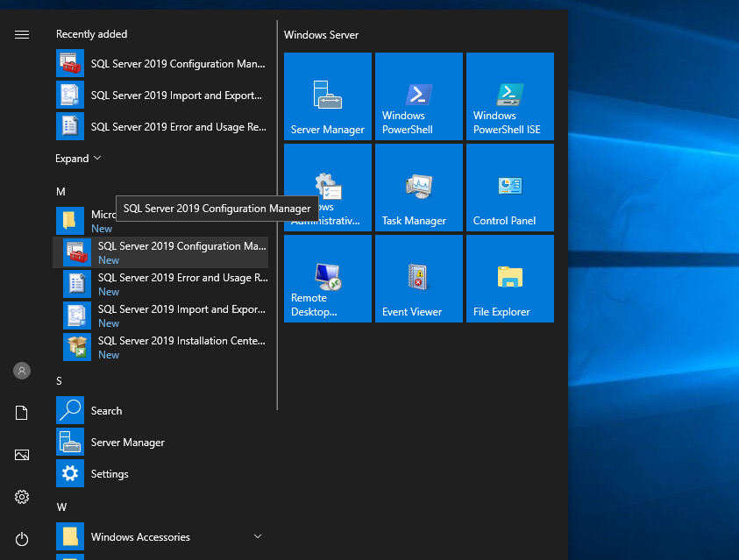Open Server Manager from the app list
This screenshot has width=739, height=560.
click(161, 443)
